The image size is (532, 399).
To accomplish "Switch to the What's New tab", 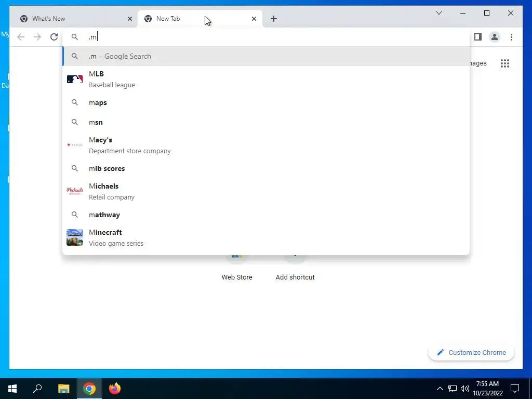I will click(x=74, y=19).
